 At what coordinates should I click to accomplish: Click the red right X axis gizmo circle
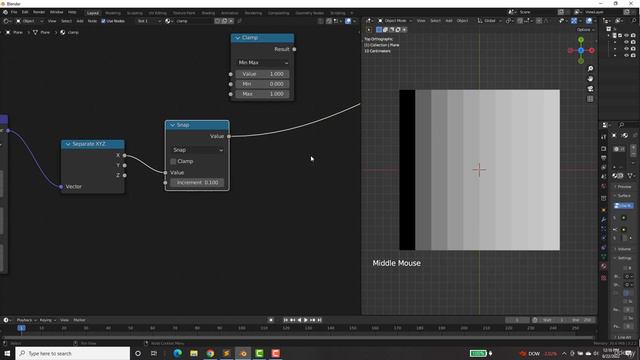[592, 50]
